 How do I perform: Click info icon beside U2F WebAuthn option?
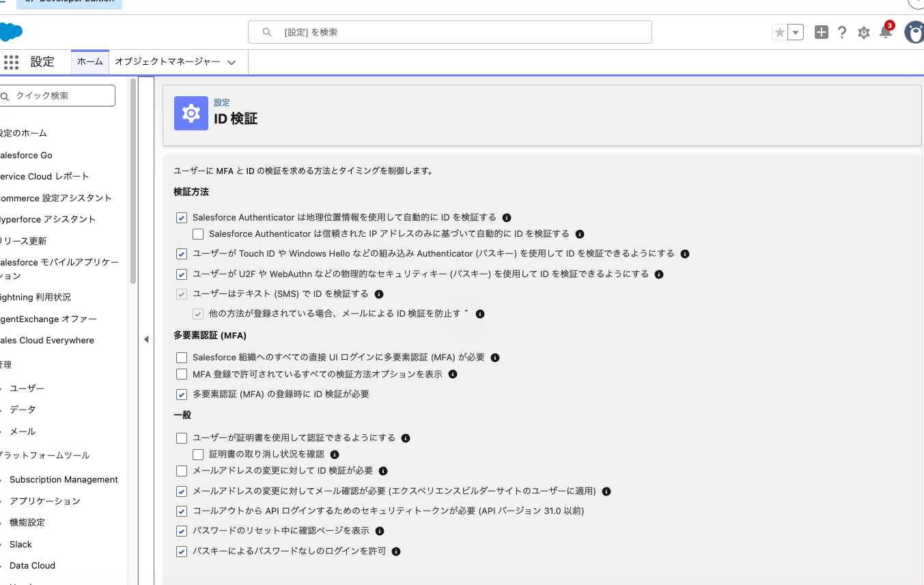(x=659, y=274)
